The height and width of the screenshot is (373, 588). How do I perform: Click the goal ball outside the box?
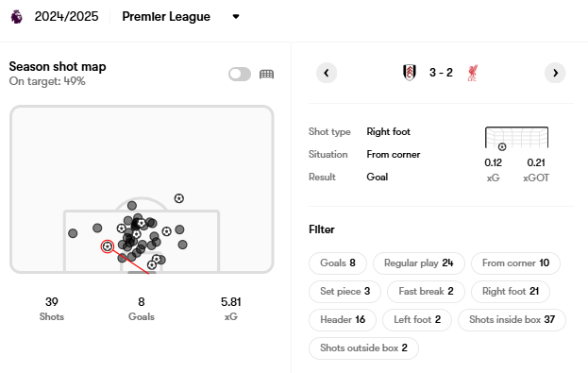pos(179,198)
